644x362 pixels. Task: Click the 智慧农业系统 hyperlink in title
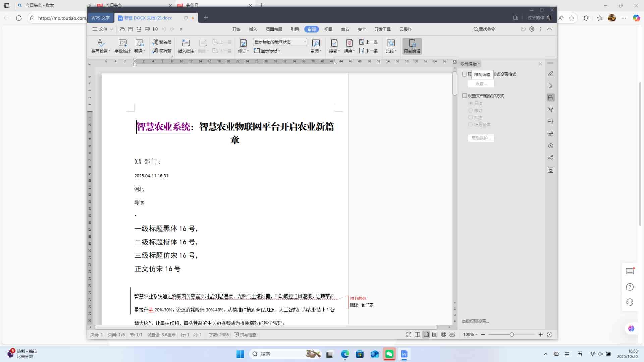click(x=163, y=127)
